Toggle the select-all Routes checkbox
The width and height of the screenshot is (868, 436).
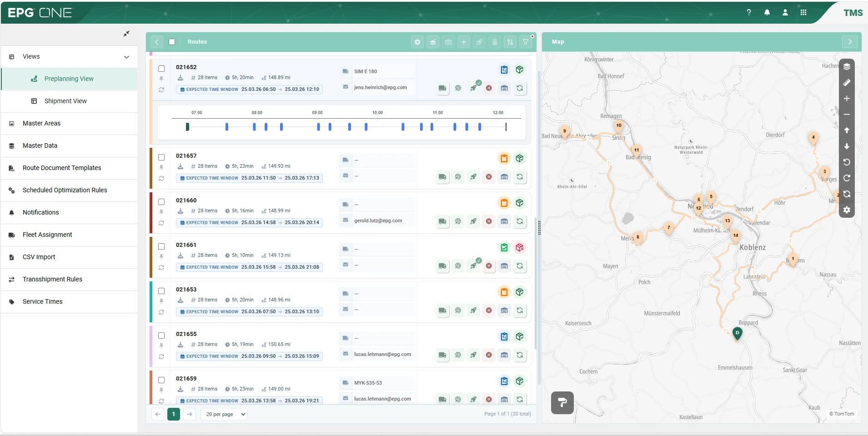coord(172,42)
